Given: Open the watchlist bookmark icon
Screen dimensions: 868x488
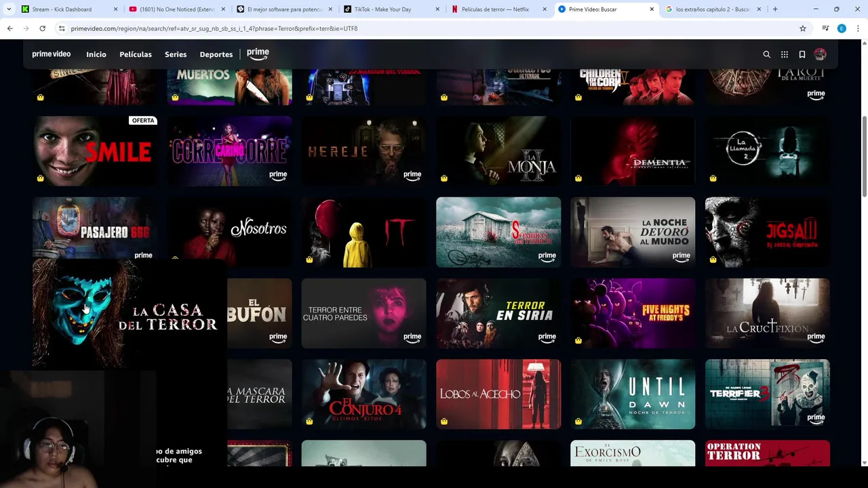Looking at the screenshot, I should point(802,54).
